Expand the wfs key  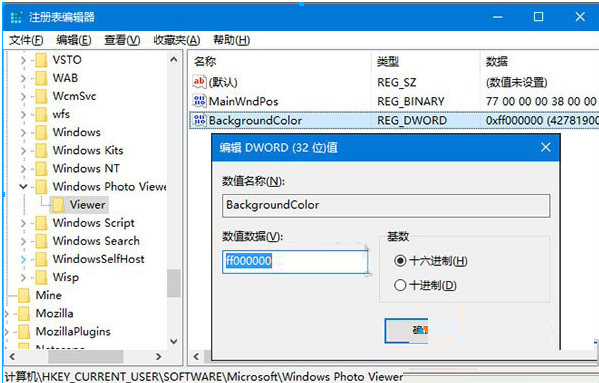coord(23,115)
